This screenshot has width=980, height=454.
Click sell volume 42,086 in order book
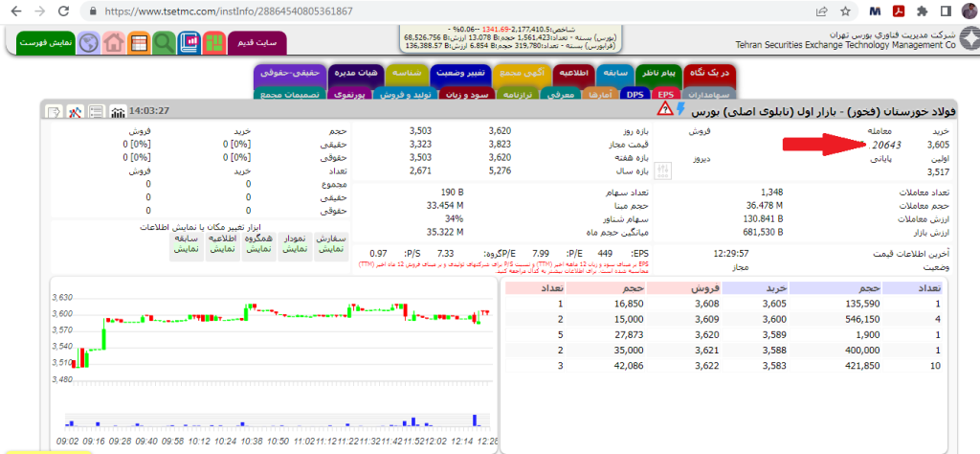click(x=628, y=367)
